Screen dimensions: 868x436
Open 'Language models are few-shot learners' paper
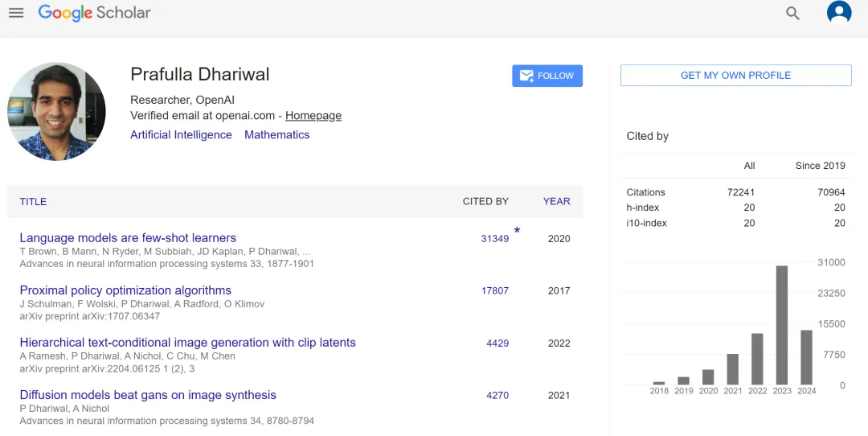pos(128,237)
